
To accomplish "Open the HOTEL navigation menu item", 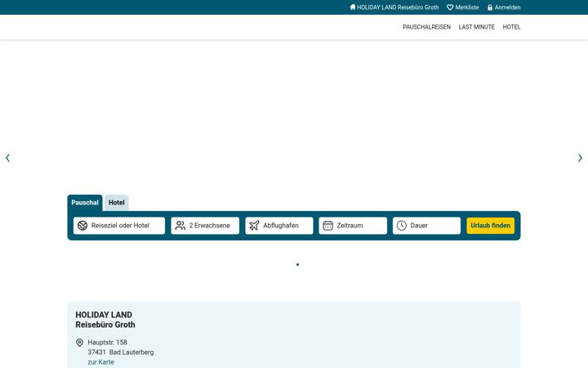I will pos(511,27).
